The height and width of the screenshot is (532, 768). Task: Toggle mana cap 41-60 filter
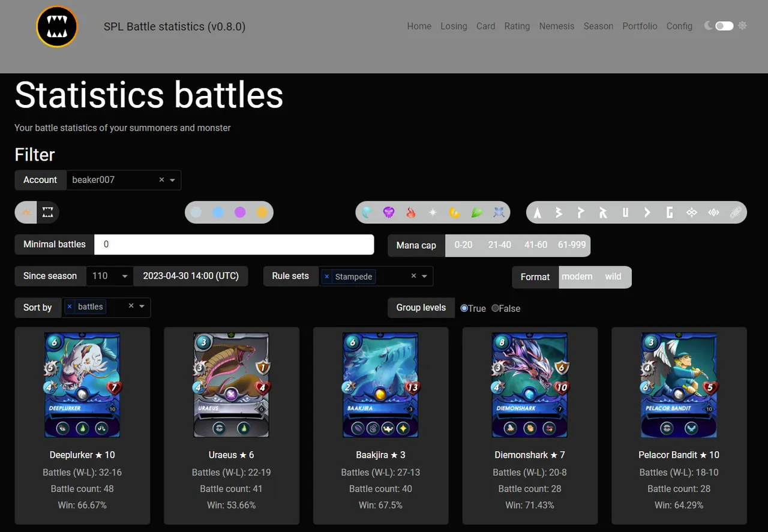(x=535, y=245)
